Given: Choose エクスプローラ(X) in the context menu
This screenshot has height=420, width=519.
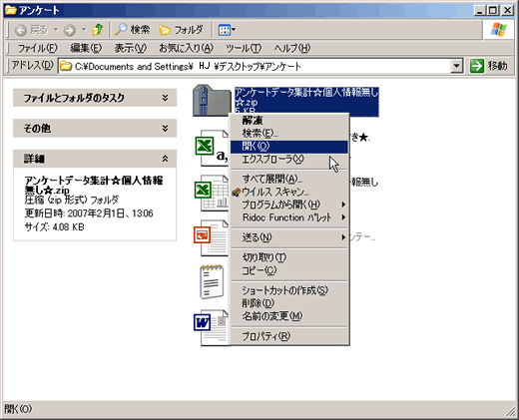Looking at the screenshot, I should pos(289,160).
